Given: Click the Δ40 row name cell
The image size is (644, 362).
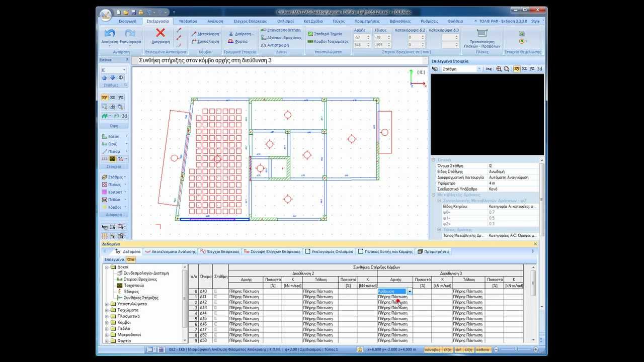Looking at the screenshot, I should [205, 291].
